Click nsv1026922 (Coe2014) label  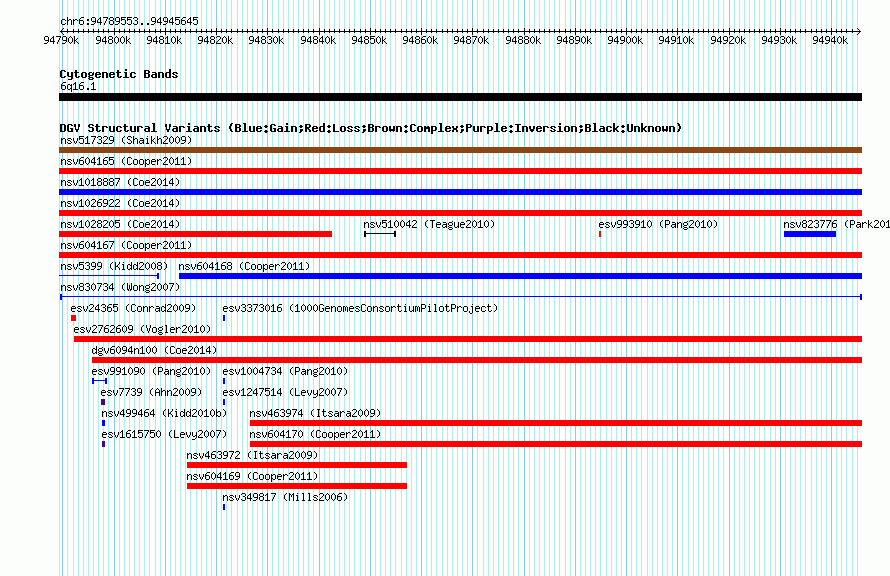[x=120, y=203]
